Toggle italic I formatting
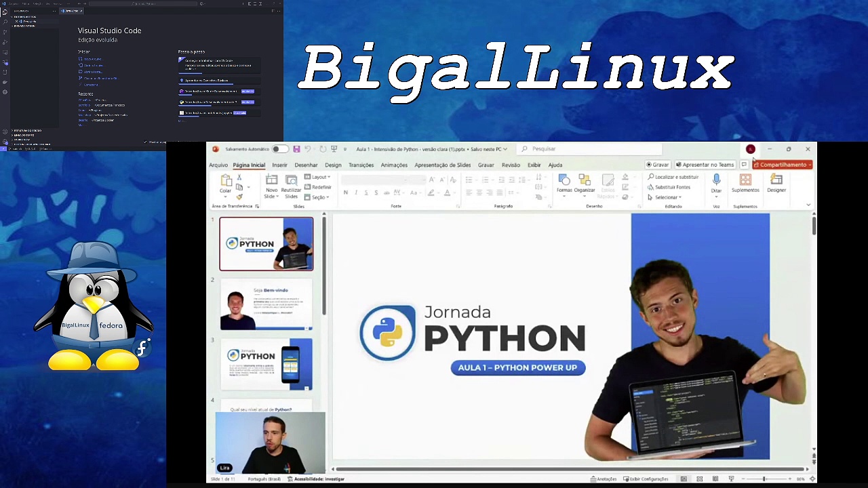Viewport: 868px width, 488px height. (x=356, y=192)
